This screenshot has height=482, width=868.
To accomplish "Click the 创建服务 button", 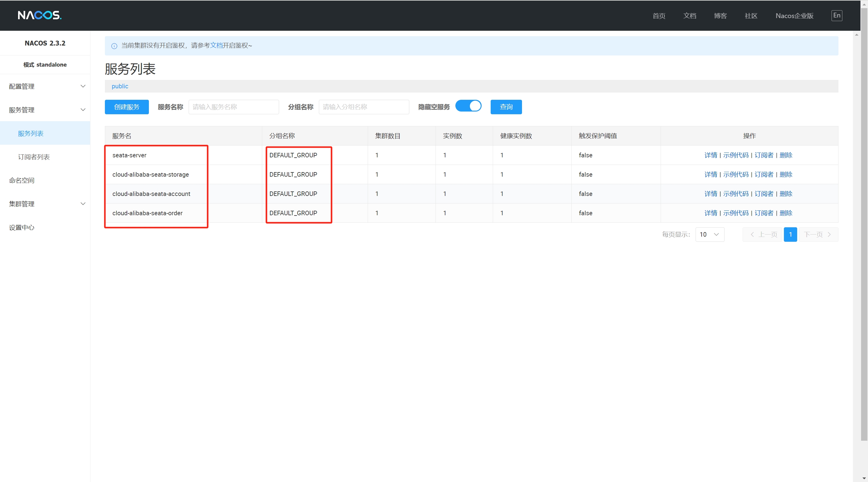I will (x=126, y=107).
